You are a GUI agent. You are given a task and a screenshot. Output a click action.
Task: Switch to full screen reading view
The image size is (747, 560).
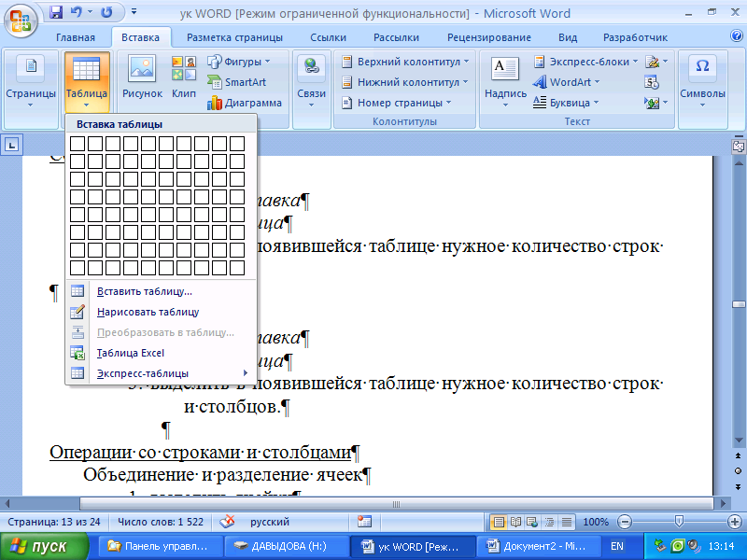[514, 522]
